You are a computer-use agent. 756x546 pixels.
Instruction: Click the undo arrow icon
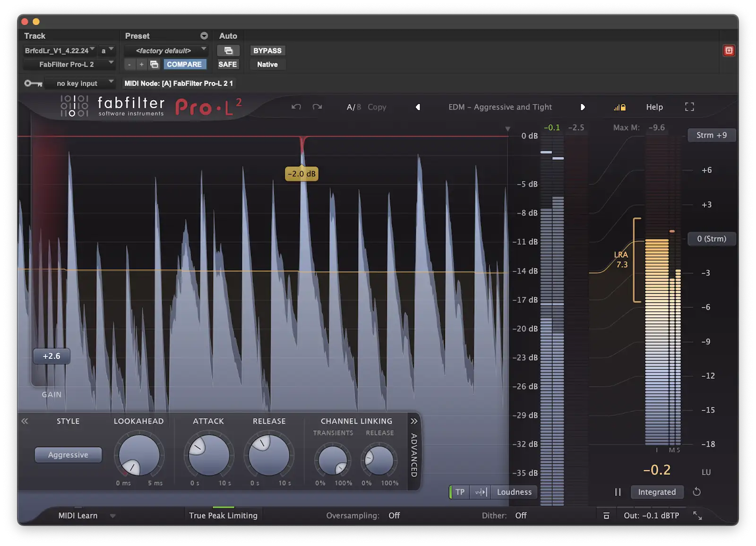point(296,107)
